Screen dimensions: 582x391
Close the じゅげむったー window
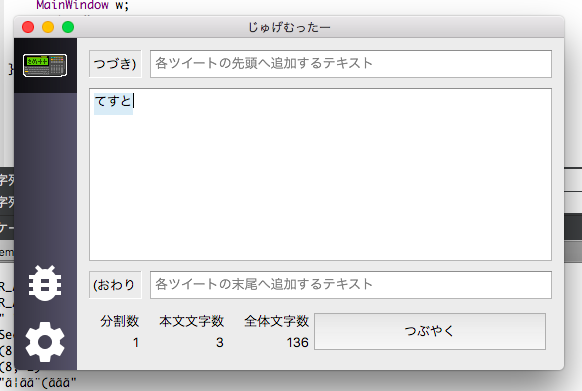tap(28, 27)
